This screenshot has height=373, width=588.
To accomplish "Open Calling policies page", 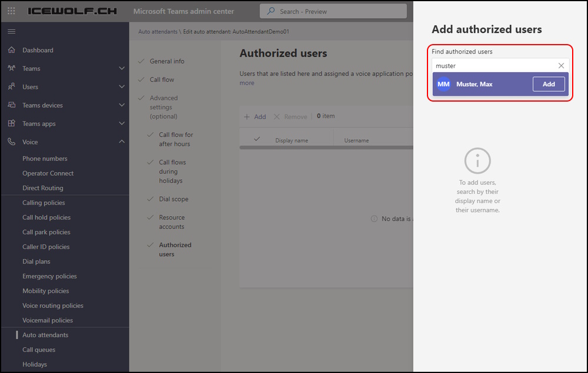I will click(x=44, y=203).
